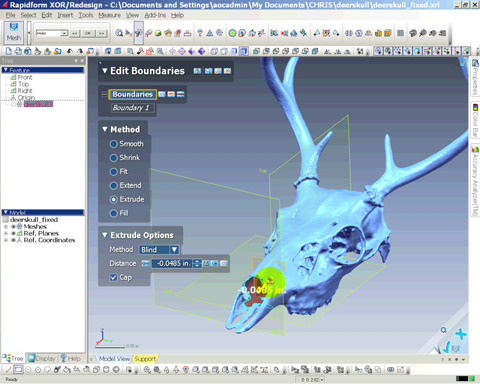480x384 pixels.
Task: Expand the Ref. Coordinates tree node
Action: [x=6, y=240]
